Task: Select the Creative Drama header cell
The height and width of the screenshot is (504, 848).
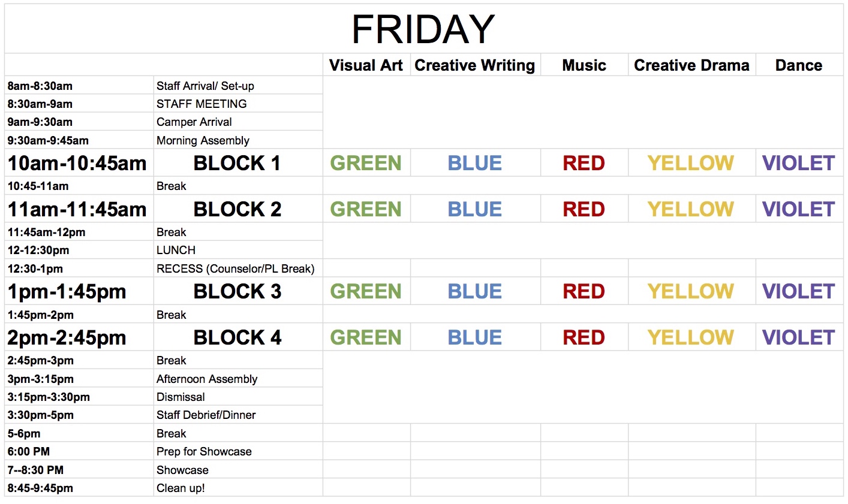Action: point(691,65)
